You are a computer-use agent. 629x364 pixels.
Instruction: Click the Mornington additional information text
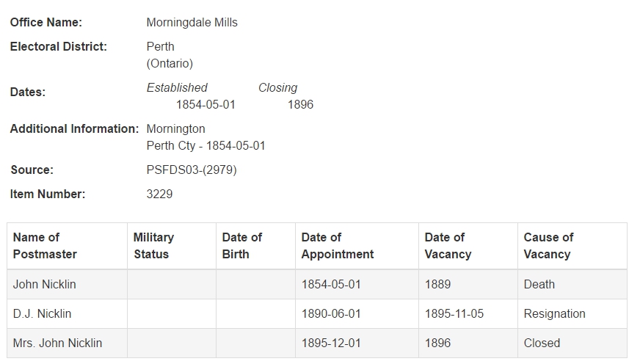175,128
